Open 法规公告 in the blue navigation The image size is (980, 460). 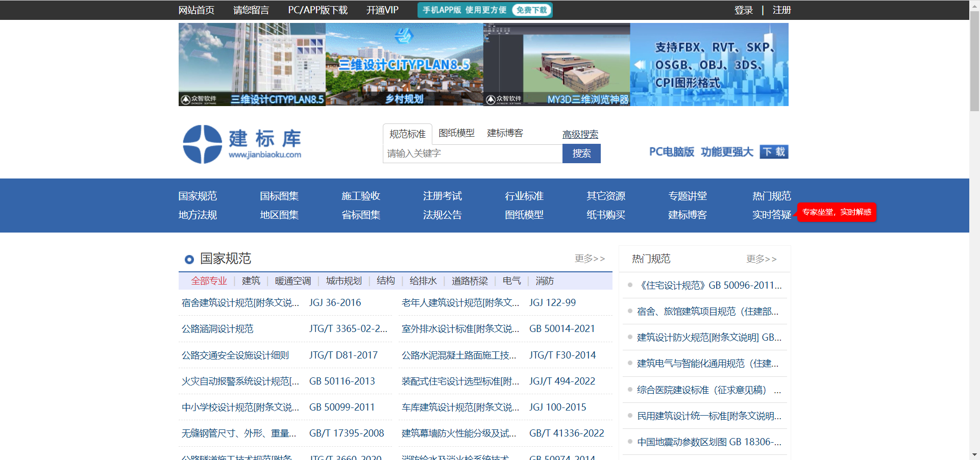point(443,215)
